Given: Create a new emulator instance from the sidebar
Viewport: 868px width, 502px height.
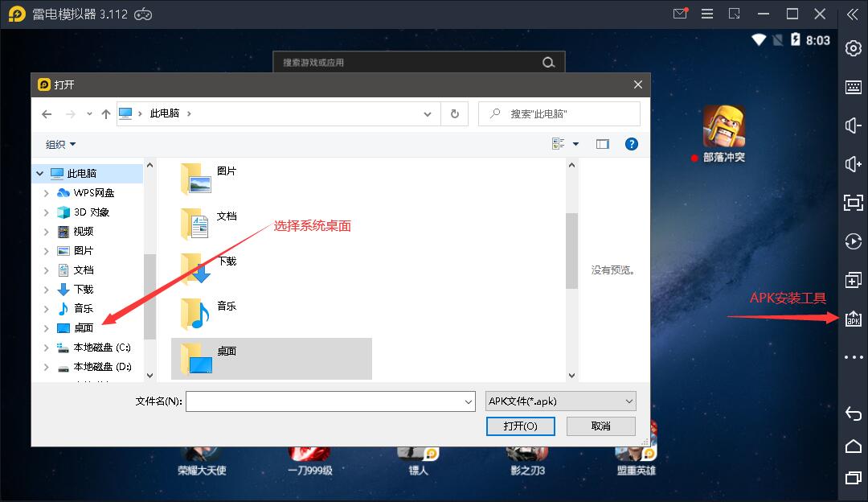Looking at the screenshot, I should [853, 279].
